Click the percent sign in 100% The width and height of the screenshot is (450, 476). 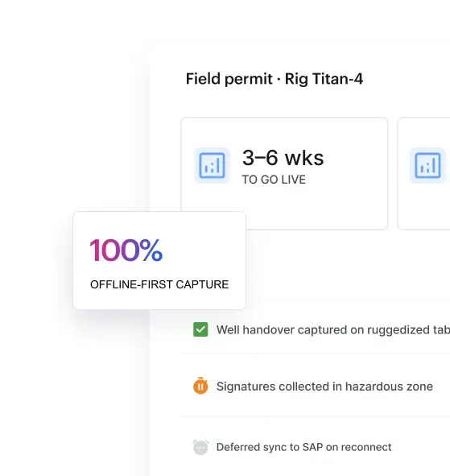click(x=151, y=250)
